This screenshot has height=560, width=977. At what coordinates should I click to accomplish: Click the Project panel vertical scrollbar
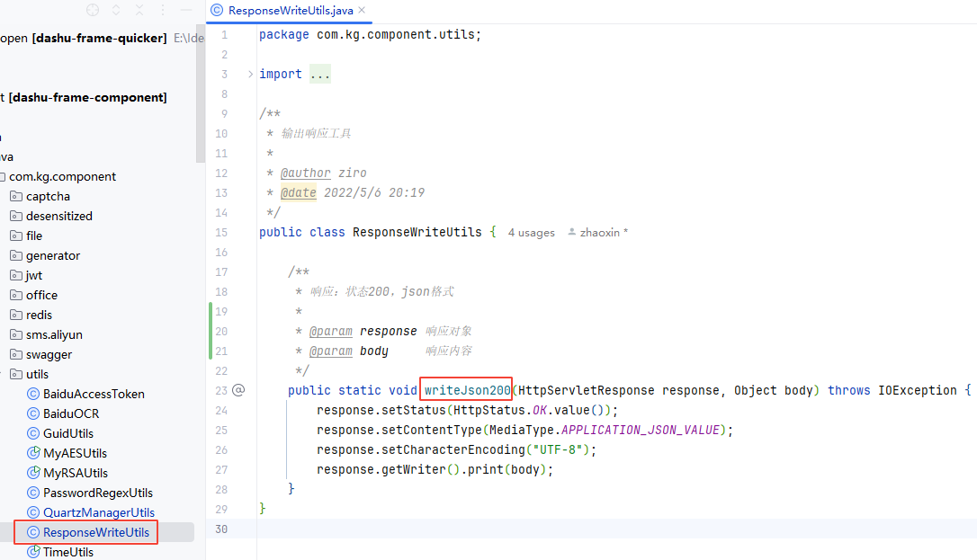point(200,93)
